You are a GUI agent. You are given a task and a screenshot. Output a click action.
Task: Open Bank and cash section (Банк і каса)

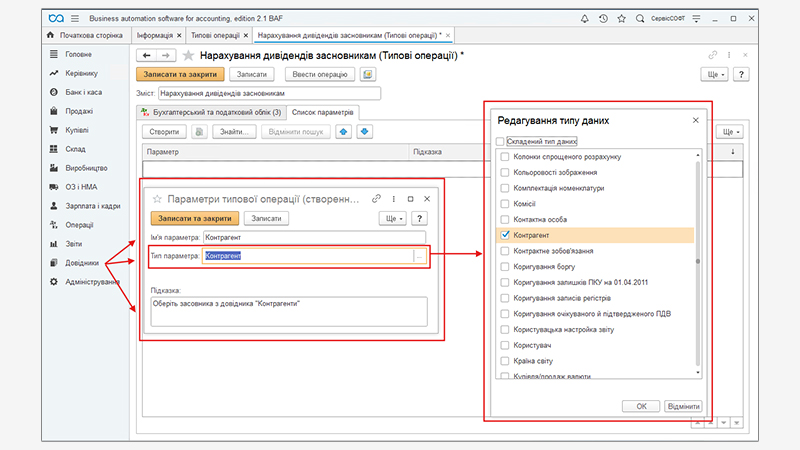tap(84, 93)
